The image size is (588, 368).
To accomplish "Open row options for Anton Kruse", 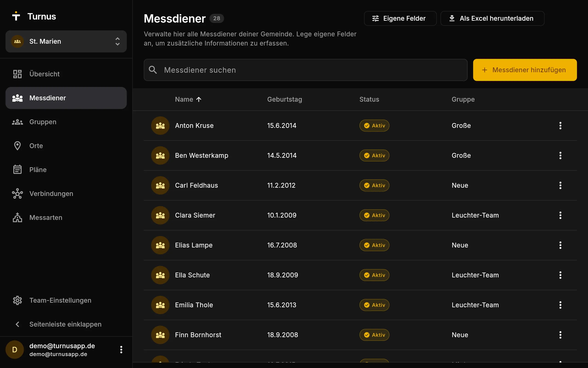I will pos(560,126).
